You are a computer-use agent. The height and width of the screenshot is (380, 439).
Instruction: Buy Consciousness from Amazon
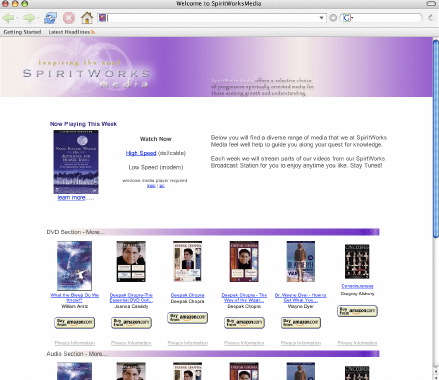coord(357,311)
